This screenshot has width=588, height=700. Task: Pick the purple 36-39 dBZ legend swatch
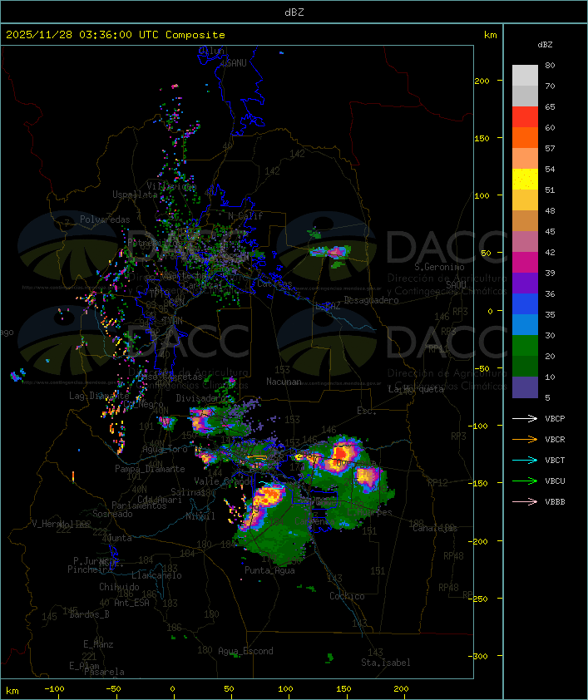525,283
